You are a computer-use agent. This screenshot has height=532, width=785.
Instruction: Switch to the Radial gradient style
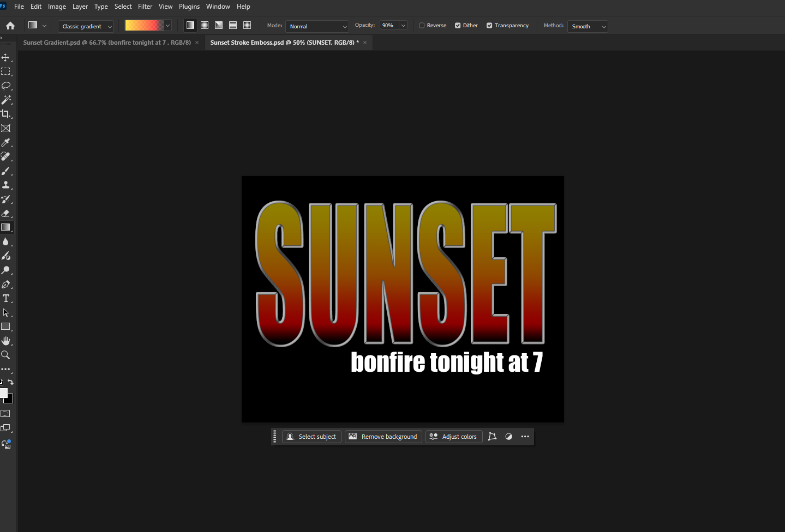point(205,25)
